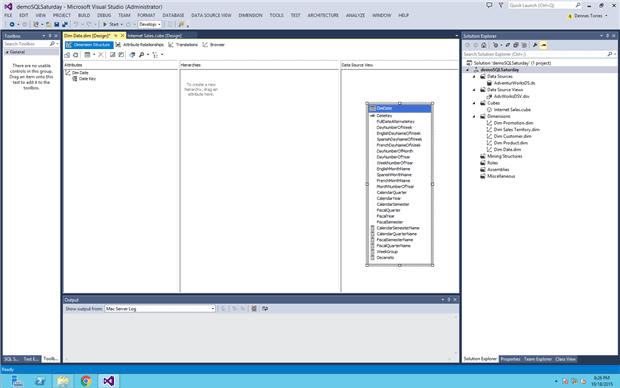Open the FILE menu
The height and width of the screenshot is (388, 620).
8,15
